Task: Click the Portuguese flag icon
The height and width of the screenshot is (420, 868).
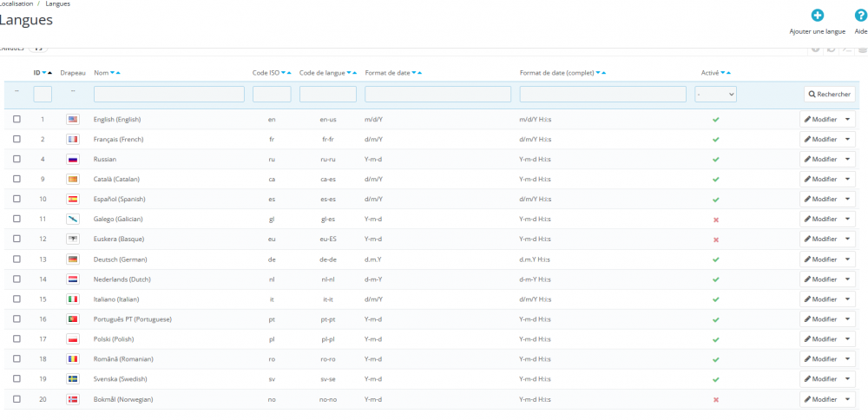Action: pos(73,318)
